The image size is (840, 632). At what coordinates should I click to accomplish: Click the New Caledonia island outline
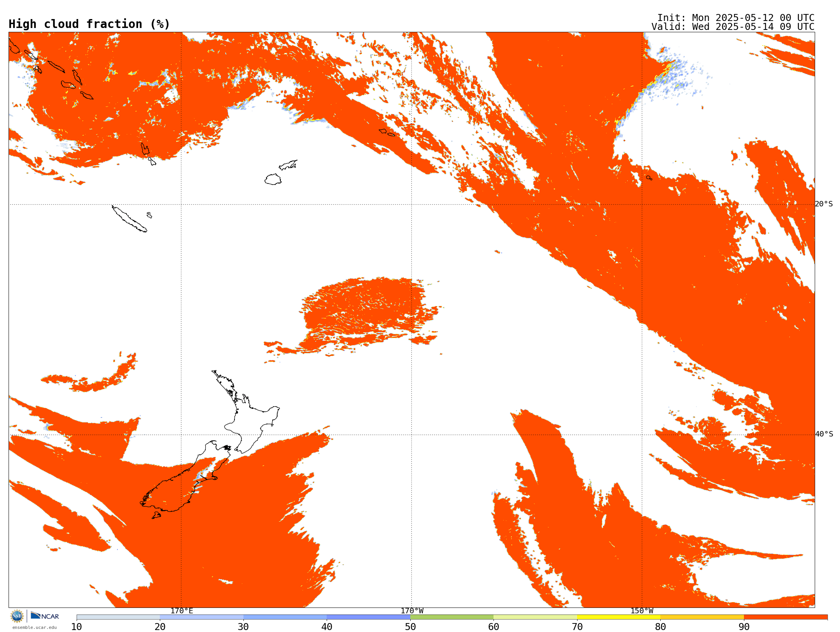[x=129, y=219]
